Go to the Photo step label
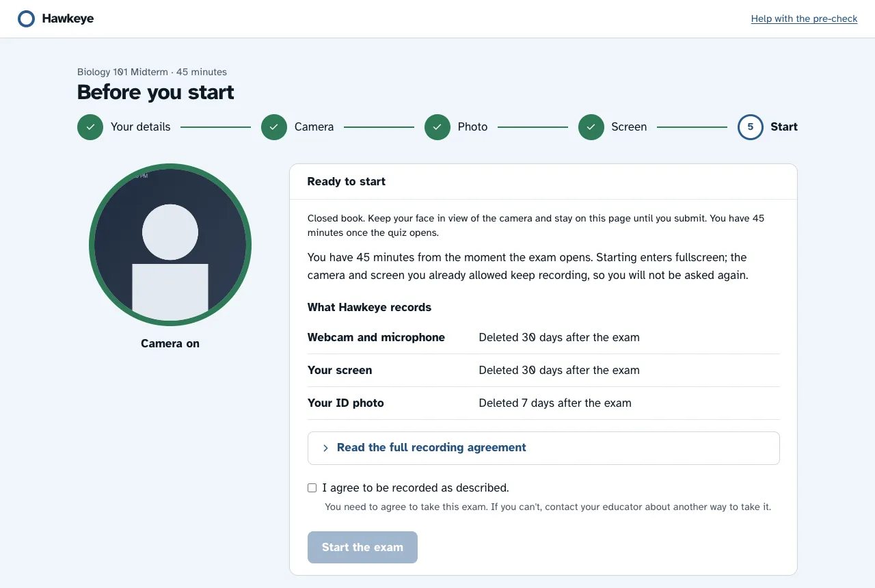Screen dimensions: 875x588 [x=473, y=127]
